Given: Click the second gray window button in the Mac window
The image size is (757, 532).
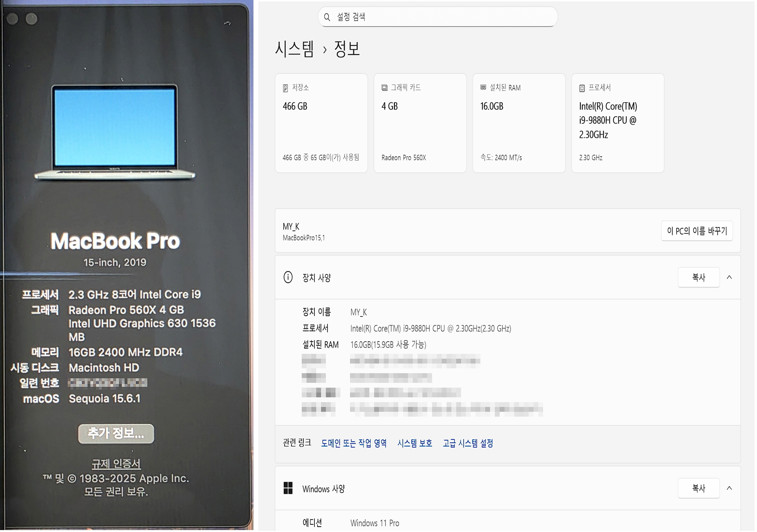Looking at the screenshot, I should [31, 19].
